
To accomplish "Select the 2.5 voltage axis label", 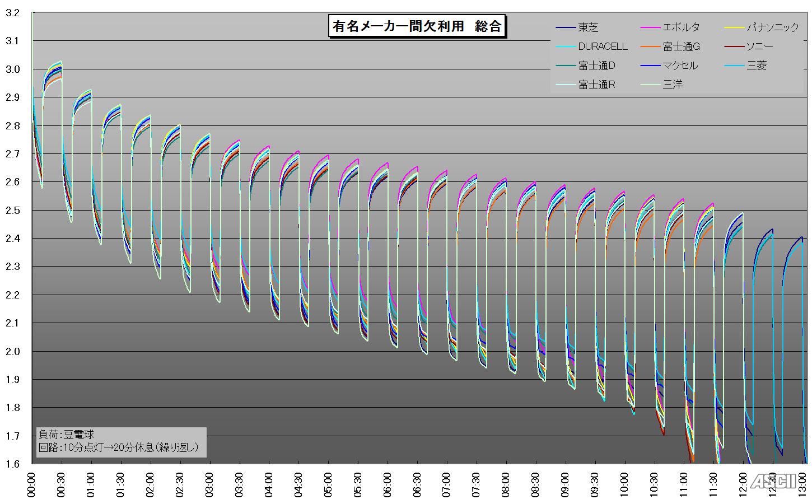I will click(12, 211).
